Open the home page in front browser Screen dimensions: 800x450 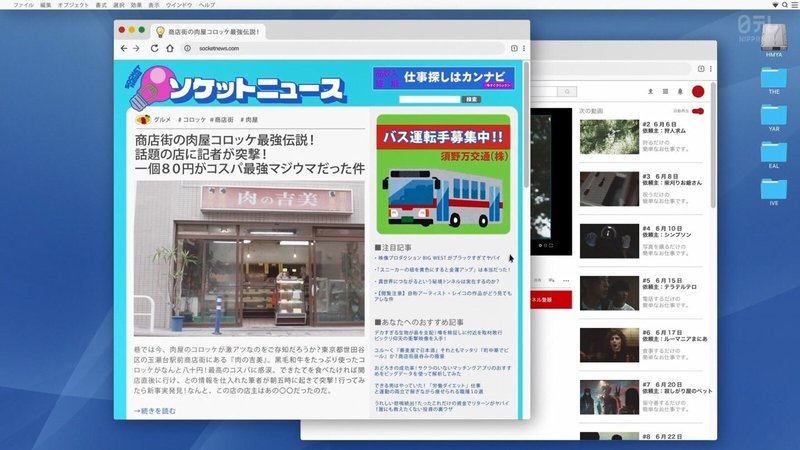[x=170, y=48]
